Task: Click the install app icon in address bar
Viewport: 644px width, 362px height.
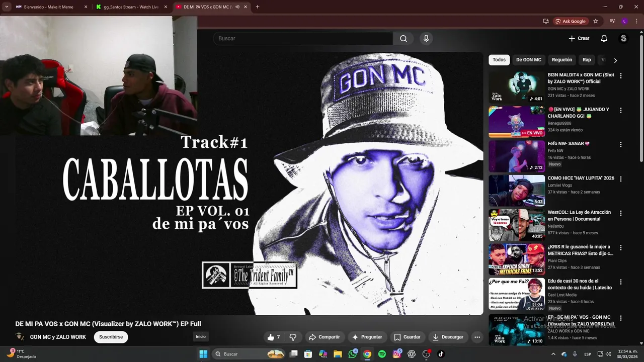Action: point(546,21)
